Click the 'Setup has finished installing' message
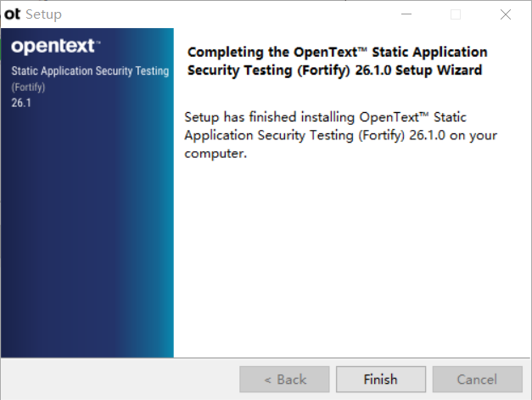Viewport: 532px width, 400px height. coord(340,135)
